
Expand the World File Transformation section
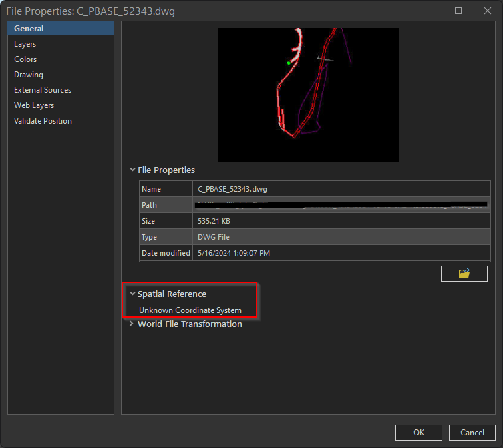pyautogui.click(x=132, y=324)
